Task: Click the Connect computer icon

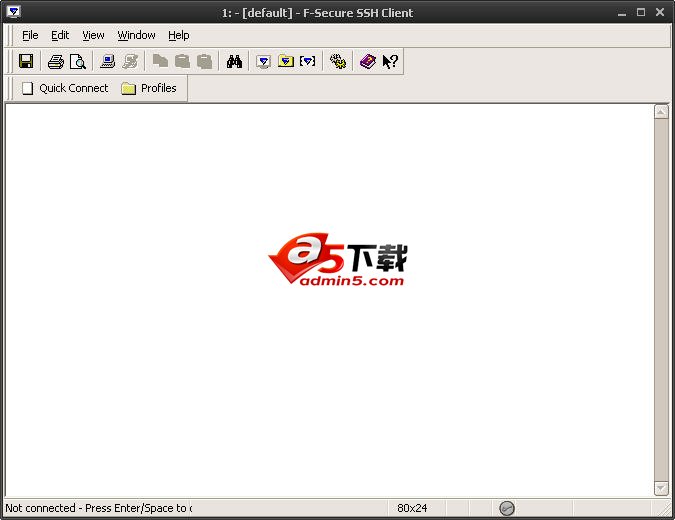Action: coord(107,61)
